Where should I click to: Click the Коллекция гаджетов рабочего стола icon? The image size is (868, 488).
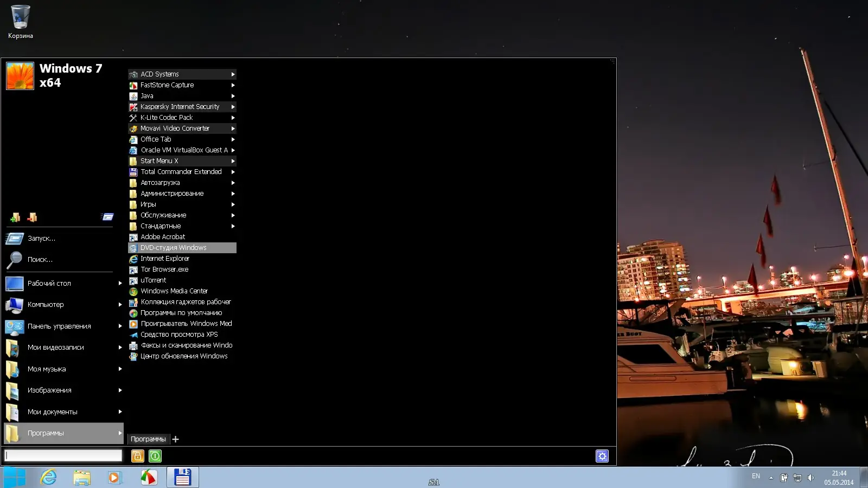point(133,302)
